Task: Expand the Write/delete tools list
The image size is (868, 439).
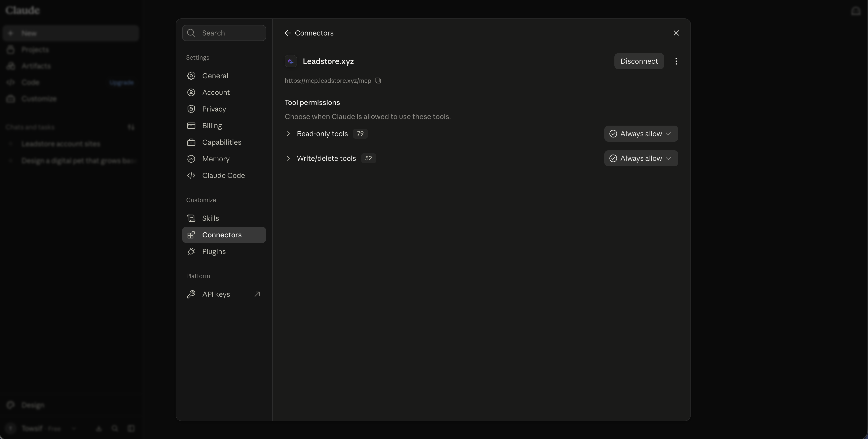Action: tap(288, 159)
